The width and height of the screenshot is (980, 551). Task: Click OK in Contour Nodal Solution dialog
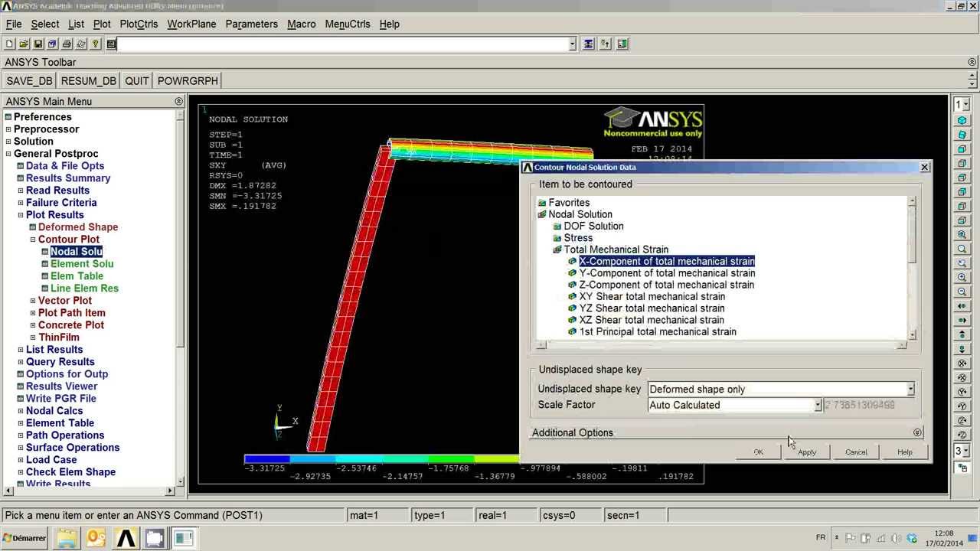pos(758,452)
